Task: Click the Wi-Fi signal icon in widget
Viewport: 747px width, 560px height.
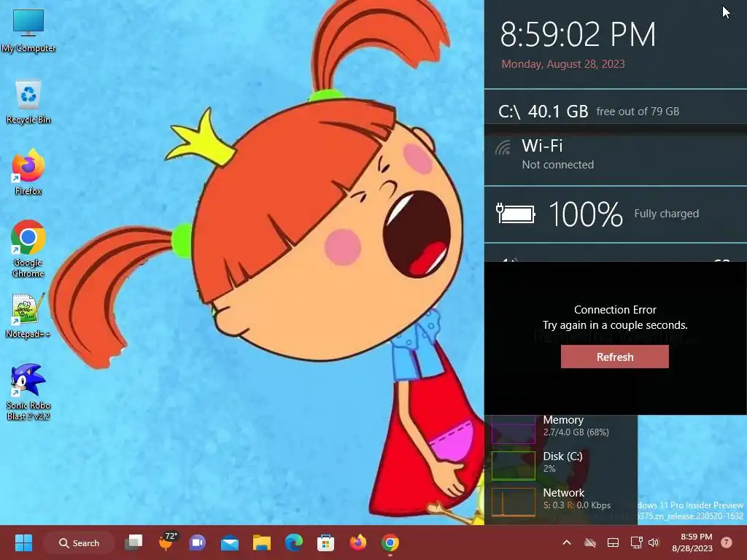Action: click(x=503, y=147)
